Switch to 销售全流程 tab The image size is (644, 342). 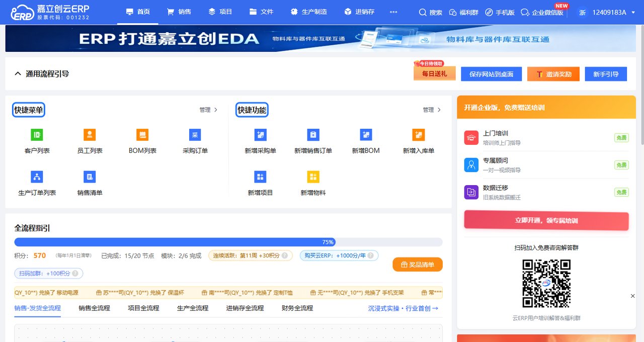(94, 308)
